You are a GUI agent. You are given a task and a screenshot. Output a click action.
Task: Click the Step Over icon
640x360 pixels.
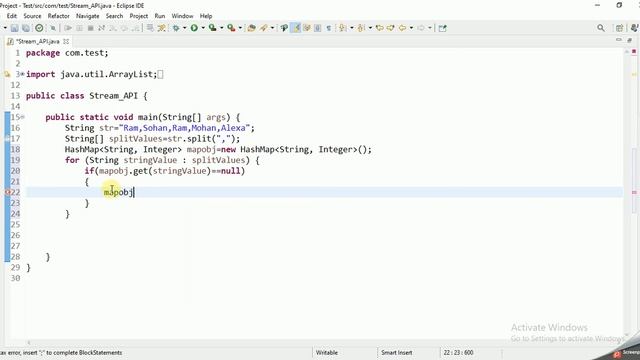tap(124, 28)
